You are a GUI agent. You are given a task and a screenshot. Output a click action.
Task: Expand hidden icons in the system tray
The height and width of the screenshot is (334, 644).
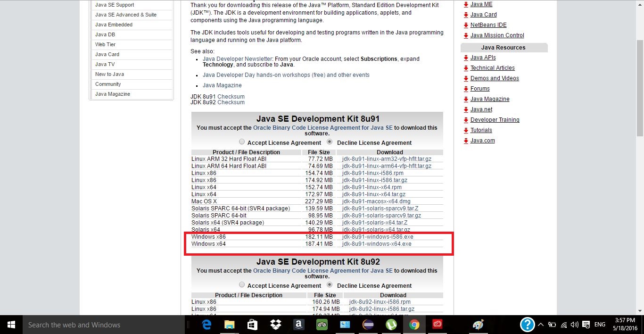[x=541, y=325]
